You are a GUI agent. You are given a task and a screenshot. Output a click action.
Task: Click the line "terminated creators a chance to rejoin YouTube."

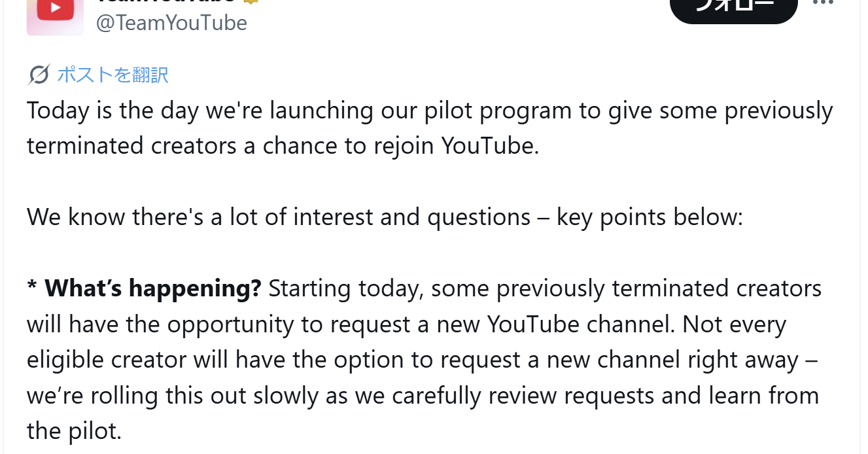[283, 145]
